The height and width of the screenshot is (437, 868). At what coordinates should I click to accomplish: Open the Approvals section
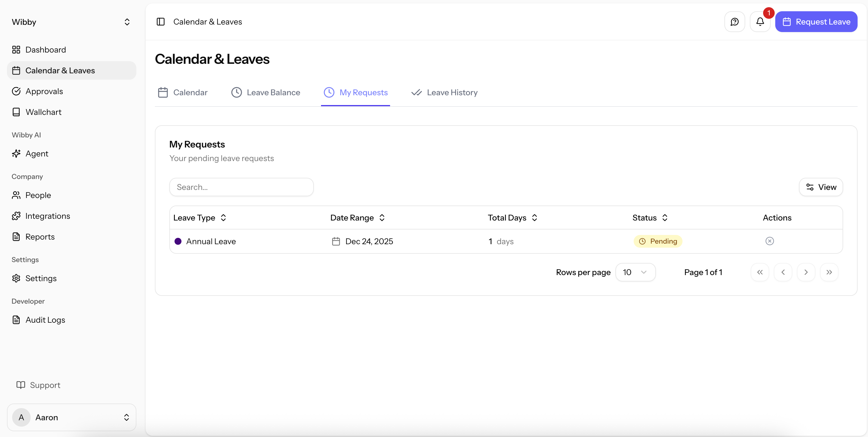tap(44, 91)
